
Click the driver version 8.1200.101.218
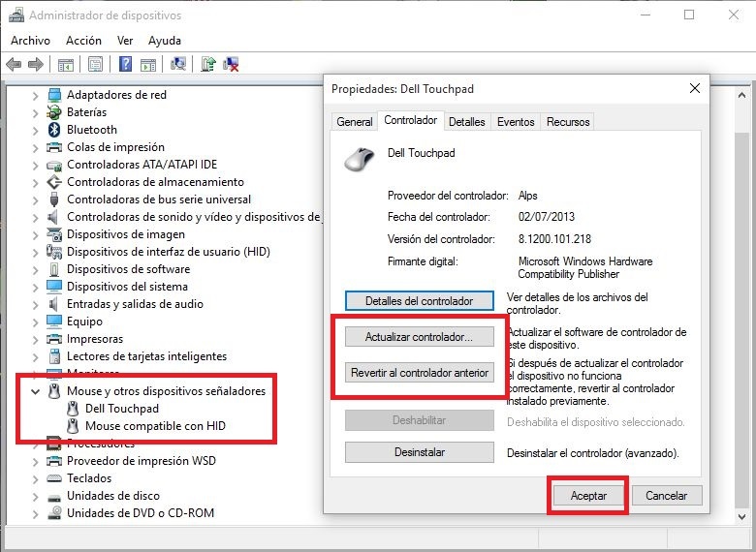pyautogui.click(x=554, y=239)
